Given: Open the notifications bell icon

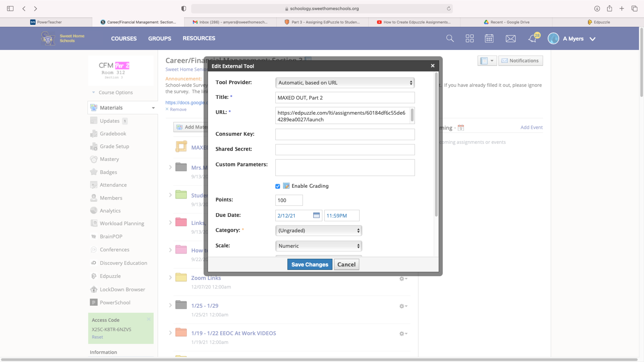Looking at the screenshot, I should [532, 38].
